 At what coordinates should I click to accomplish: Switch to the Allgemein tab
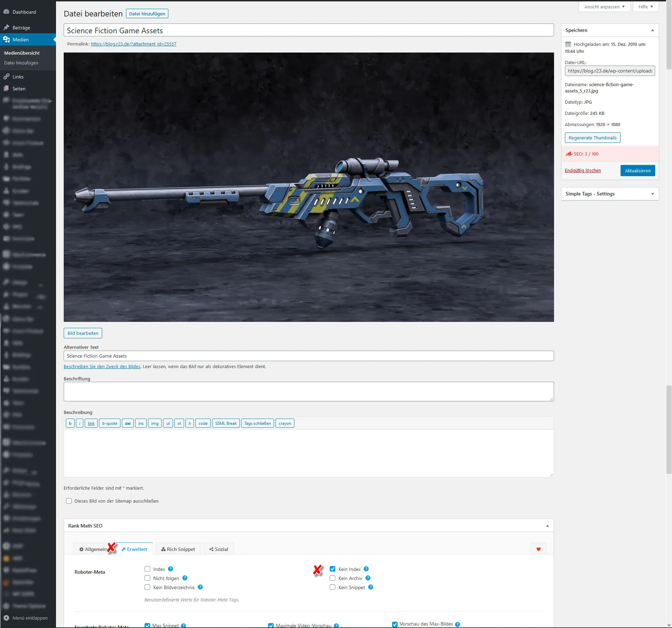(x=93, y=549)
